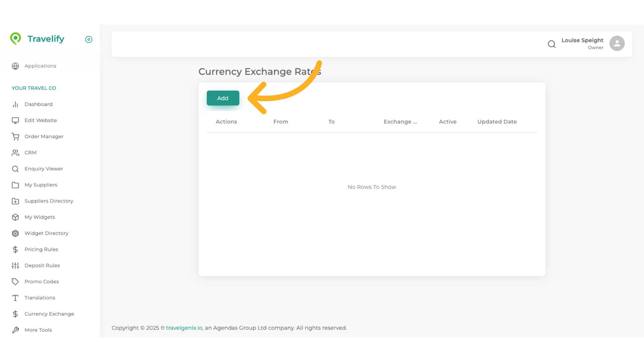Viewport: 644px width, 362px height.
Task: Select the Enquiry Viewer magnifier icon
Action: coord(15,169)
